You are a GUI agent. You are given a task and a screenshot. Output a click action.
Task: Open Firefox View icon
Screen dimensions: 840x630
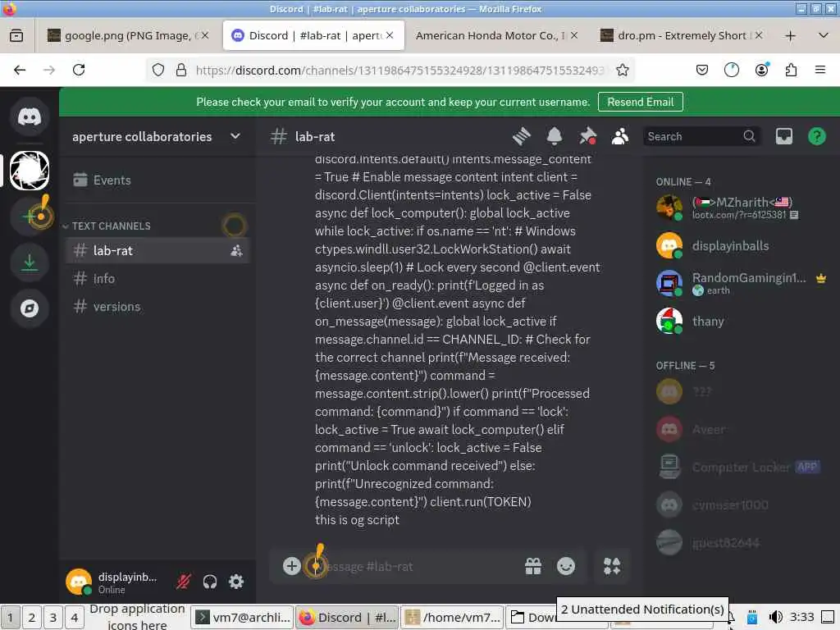[16, 36]
